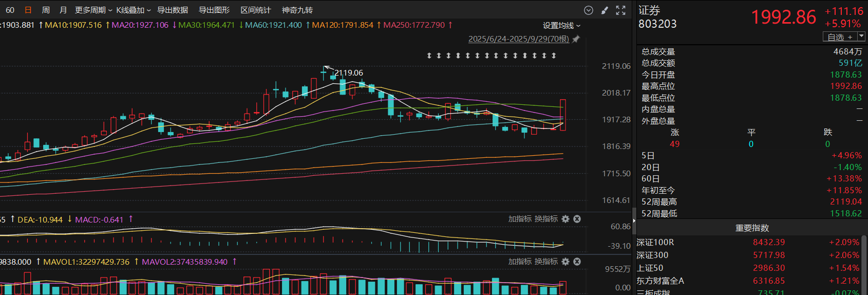Click the pin icon beside the date range

click(x=576, y=39)
